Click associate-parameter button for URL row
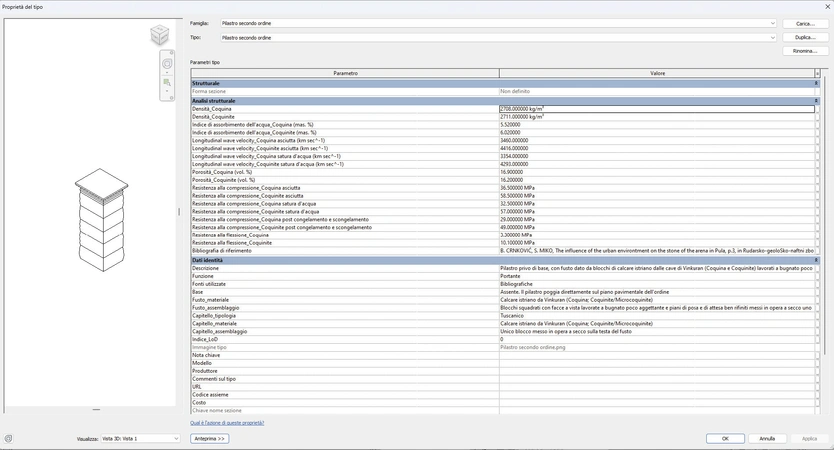The width and height of the screenshot is (834, 450). [817, 387]
